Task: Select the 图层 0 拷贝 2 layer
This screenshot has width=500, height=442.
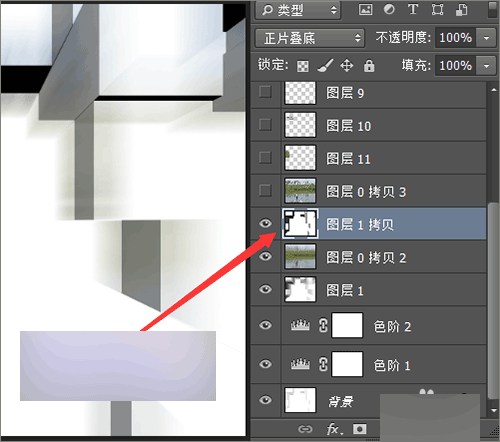Action: [x=368, y=257]
